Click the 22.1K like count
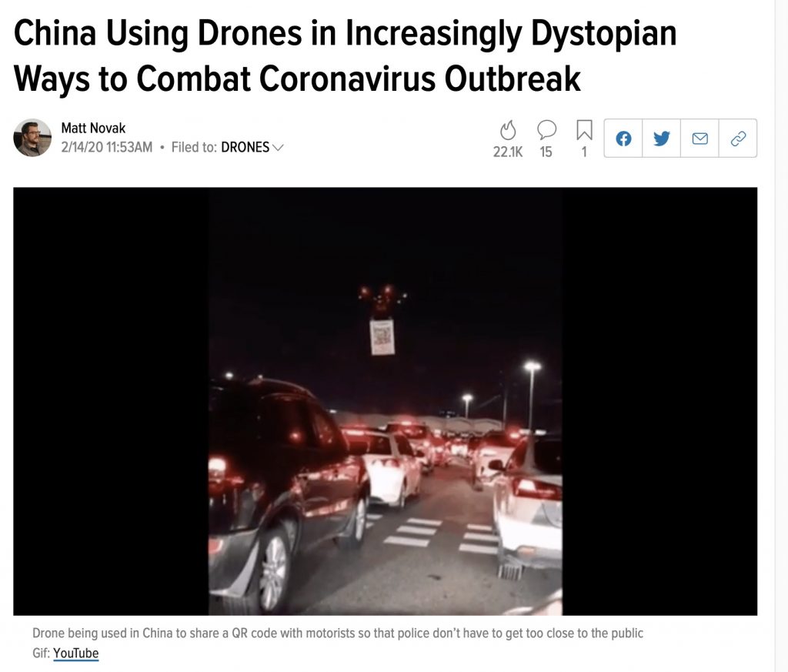Screen dimensions: 788x672 [508, 152]
